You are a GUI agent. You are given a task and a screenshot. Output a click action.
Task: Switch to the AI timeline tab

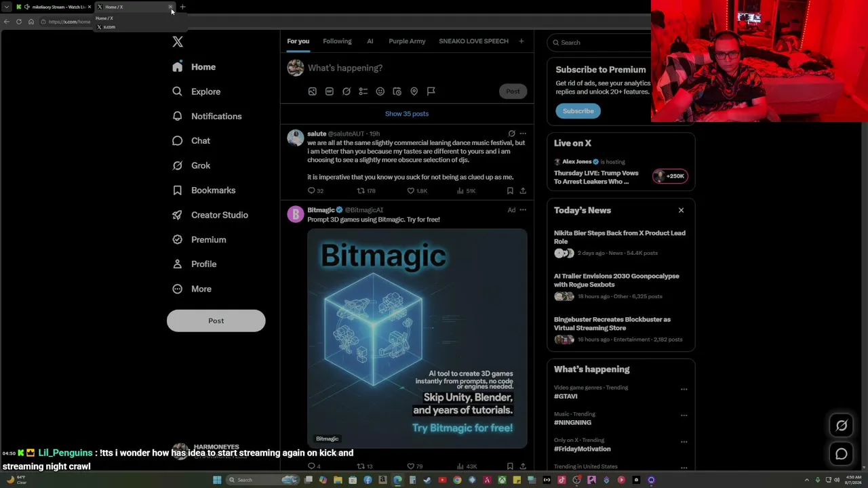(x=370, y=41)
